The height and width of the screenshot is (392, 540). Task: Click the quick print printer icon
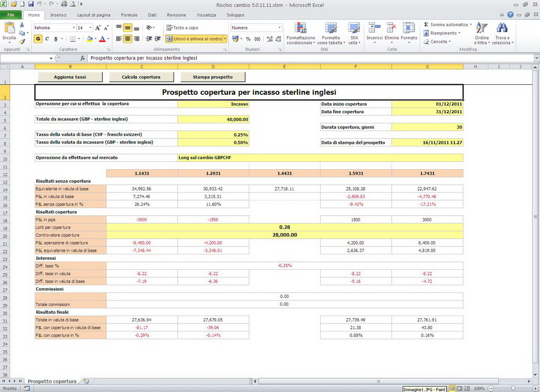pyautogui.click(x=64, y=4)
